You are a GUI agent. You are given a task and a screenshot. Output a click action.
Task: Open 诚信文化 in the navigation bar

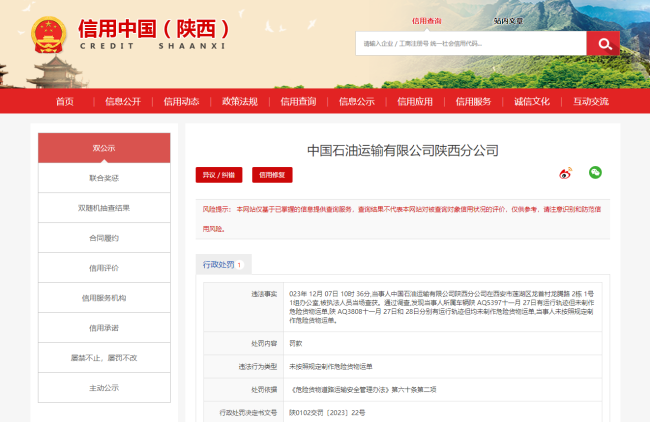[x=532, y=102]
